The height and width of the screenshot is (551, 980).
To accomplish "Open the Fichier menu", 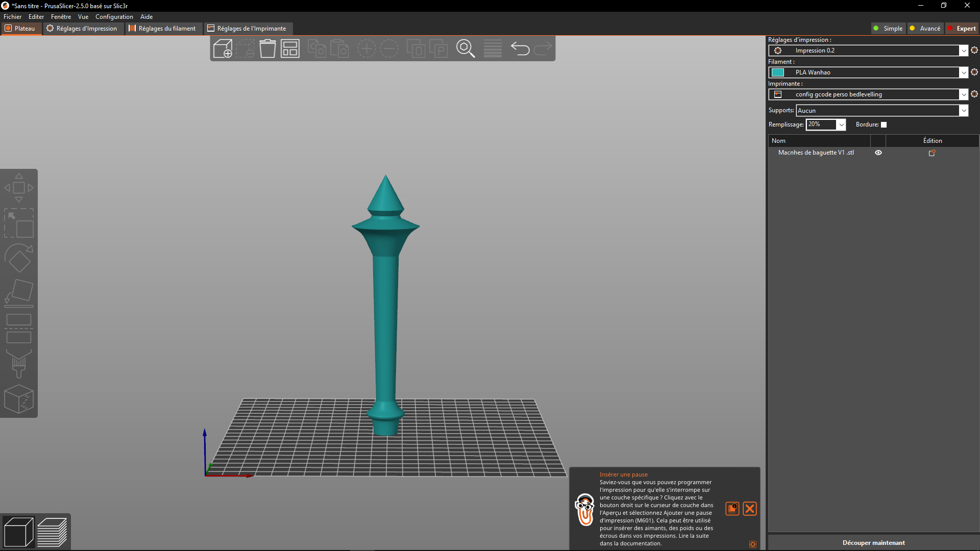I will click(x=12, y=17).
